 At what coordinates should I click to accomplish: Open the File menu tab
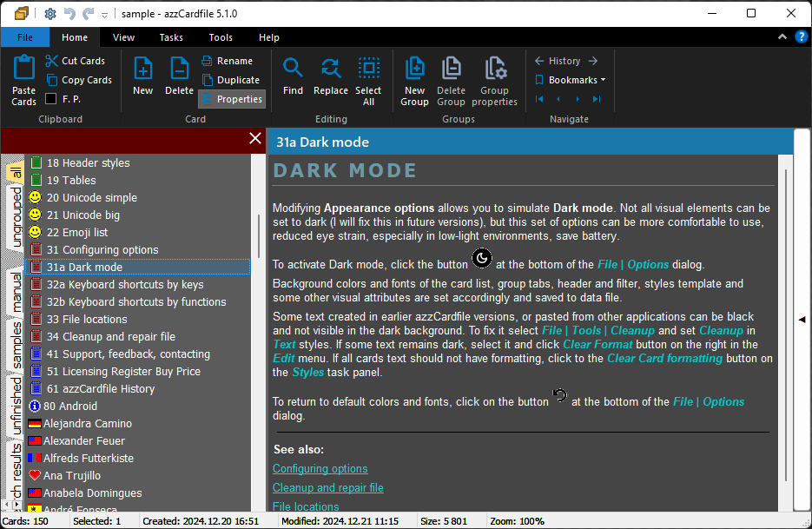25,37
